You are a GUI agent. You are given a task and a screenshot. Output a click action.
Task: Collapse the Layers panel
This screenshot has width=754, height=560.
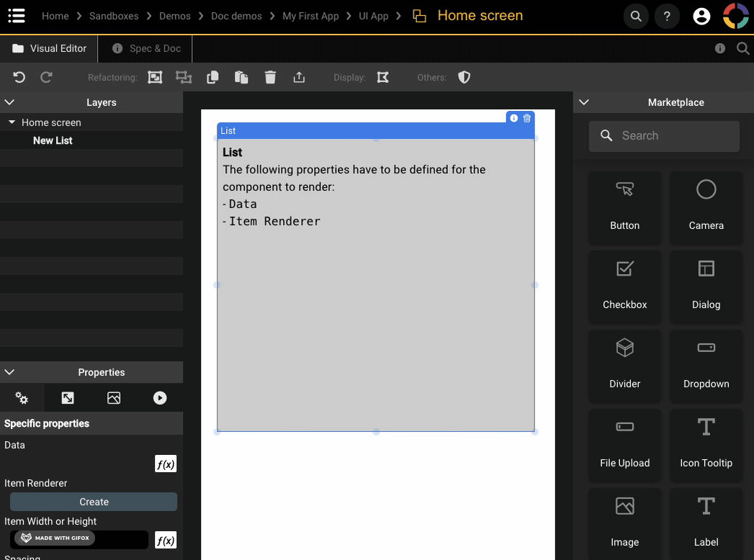(x=9, y=102)
